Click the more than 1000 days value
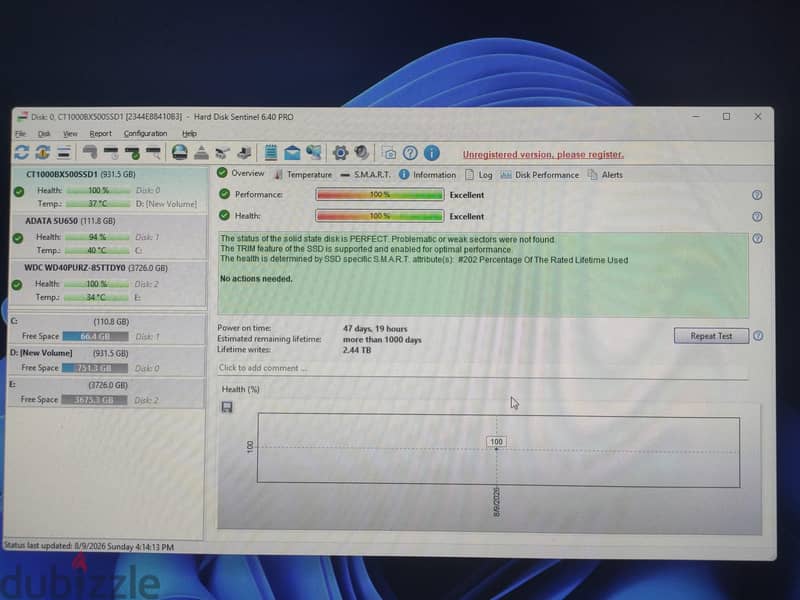The height and width of the screenshot is (600, 800). click(x=382, y=340)
